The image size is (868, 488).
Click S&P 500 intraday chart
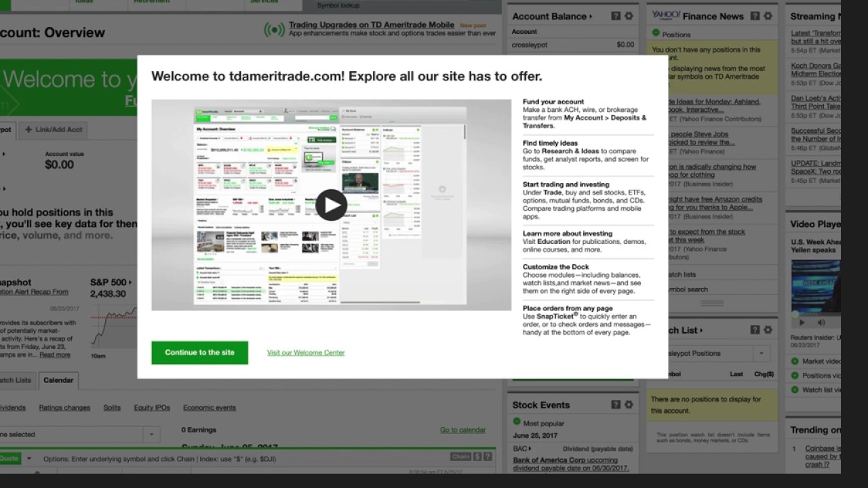(114, 325)
